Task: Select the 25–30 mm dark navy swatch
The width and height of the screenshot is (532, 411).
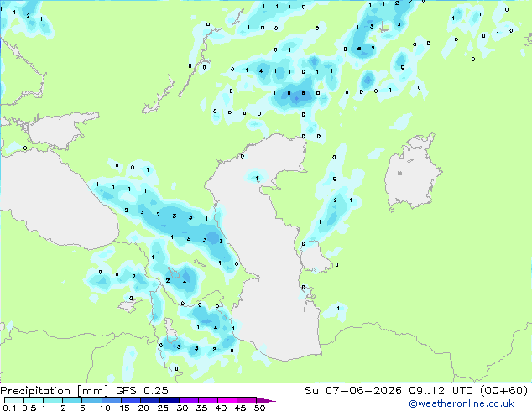Action: point(170,400)
